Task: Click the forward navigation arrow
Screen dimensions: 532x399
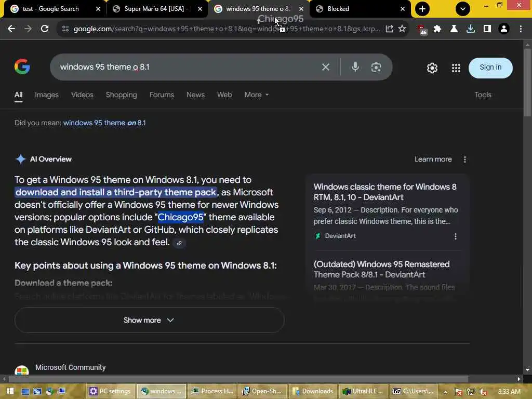Action: [28, 29]
